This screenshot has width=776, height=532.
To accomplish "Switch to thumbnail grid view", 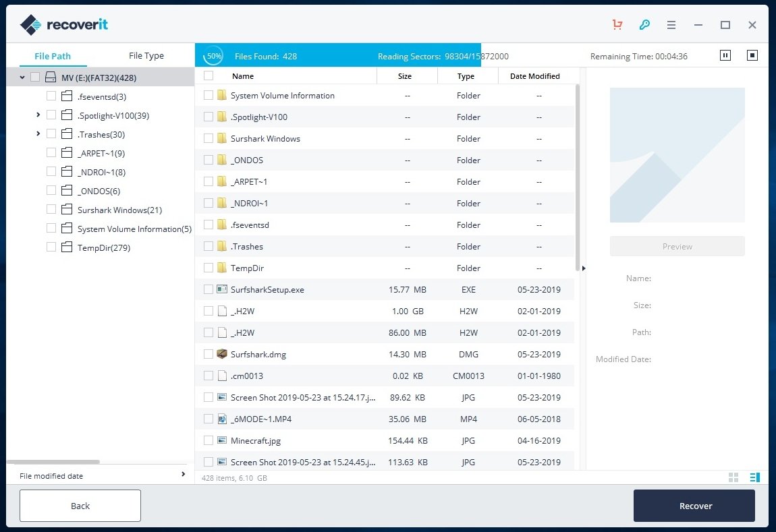I will (733, 477).
